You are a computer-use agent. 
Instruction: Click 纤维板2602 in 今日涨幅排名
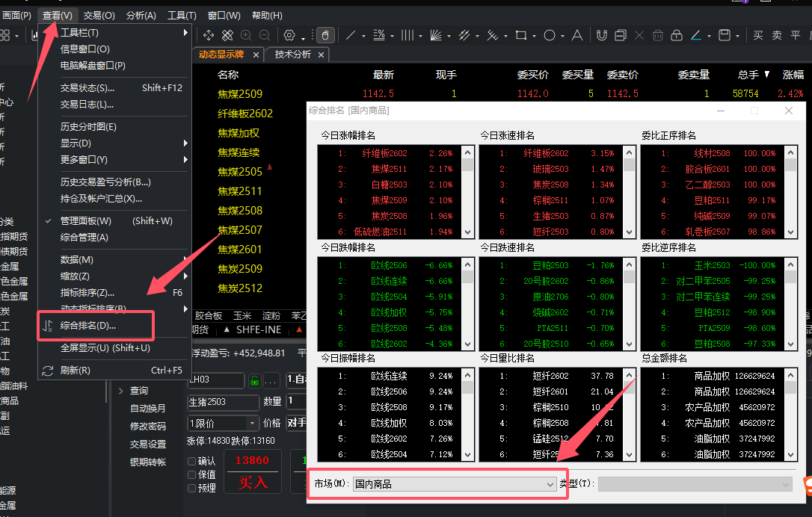[x=384, y=153]
